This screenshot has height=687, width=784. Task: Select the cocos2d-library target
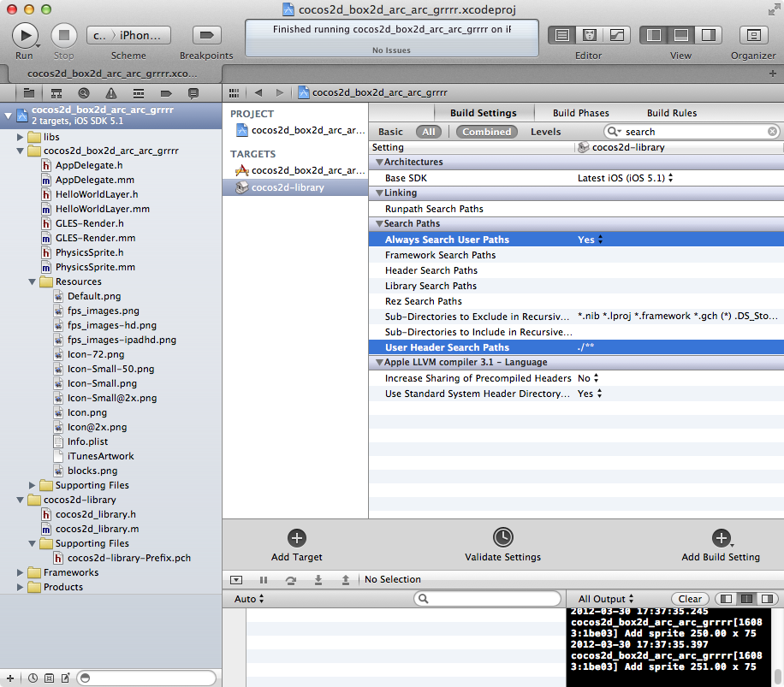pyautogui.click(x=295, y=187)
